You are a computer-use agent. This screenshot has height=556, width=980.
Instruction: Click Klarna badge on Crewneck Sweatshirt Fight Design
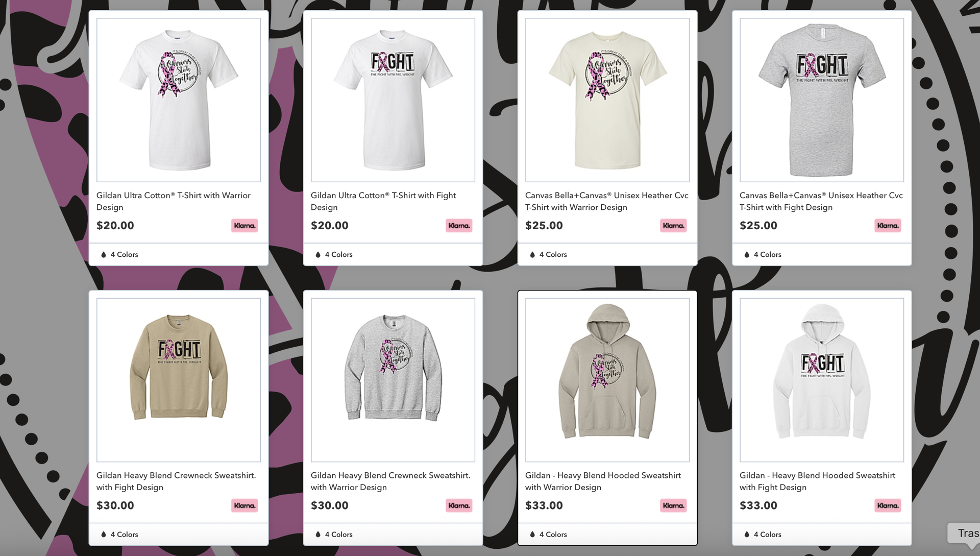pos(244,505)
